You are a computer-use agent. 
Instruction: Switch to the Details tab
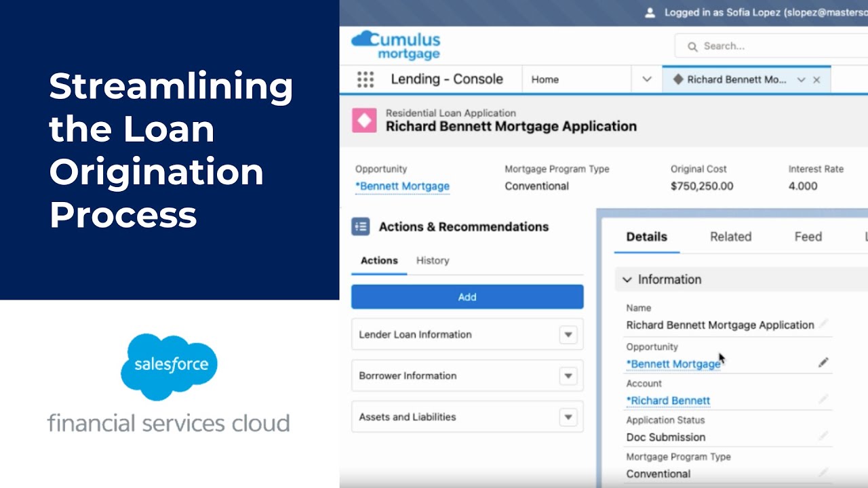tap(647, 237)
